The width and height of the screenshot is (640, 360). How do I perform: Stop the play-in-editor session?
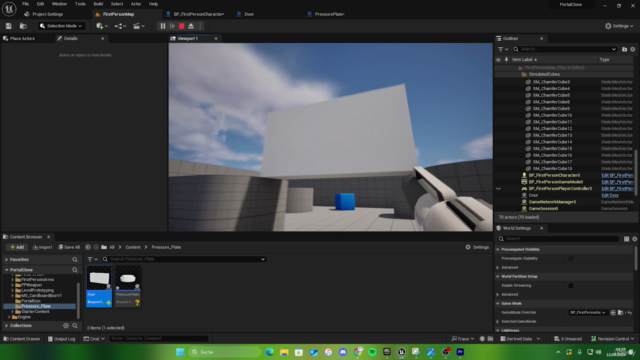pos(182,26)
